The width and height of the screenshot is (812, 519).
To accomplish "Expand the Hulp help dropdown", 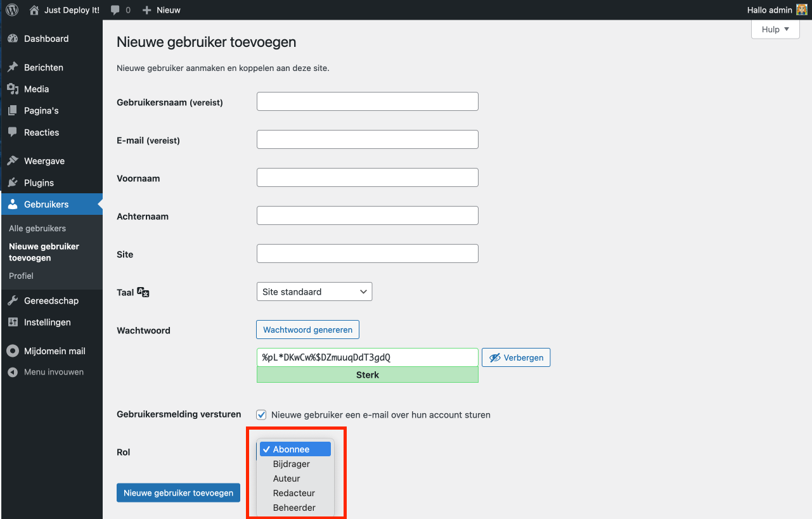I will [x=775, y=29].
